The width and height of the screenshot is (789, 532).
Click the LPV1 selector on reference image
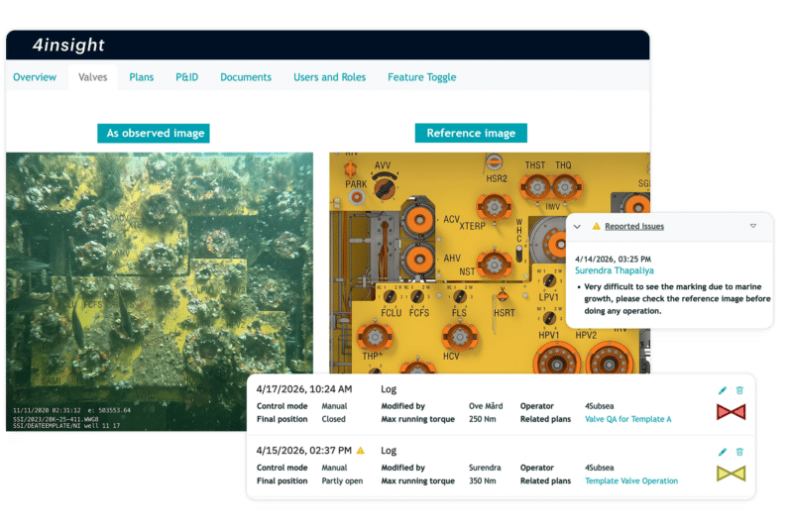[x=549, y=280]
